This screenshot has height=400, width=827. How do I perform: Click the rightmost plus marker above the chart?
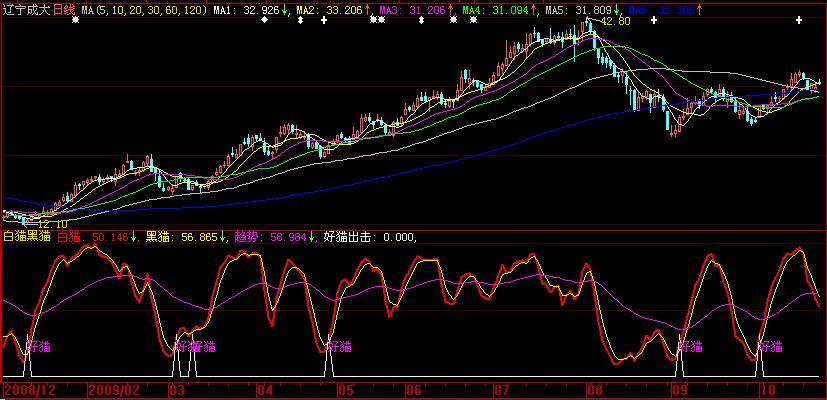(x=798, y=20)
